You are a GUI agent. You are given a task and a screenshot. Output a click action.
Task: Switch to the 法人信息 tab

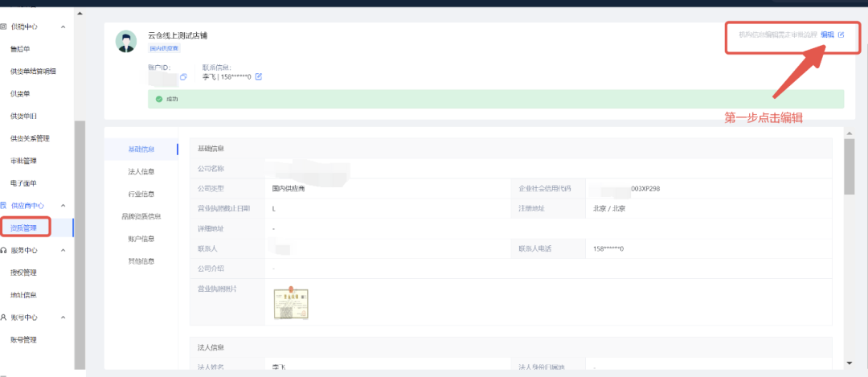pyautogui.click(x=141, y=171)
